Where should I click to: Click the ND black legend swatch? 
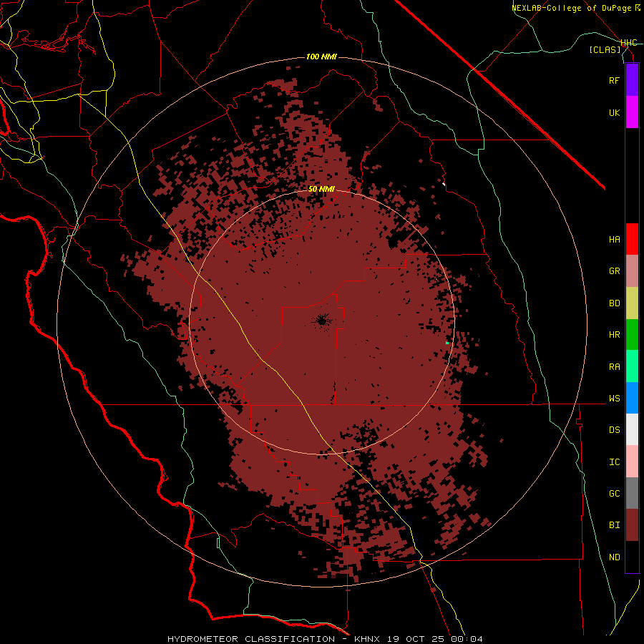(x=632, y=557)
